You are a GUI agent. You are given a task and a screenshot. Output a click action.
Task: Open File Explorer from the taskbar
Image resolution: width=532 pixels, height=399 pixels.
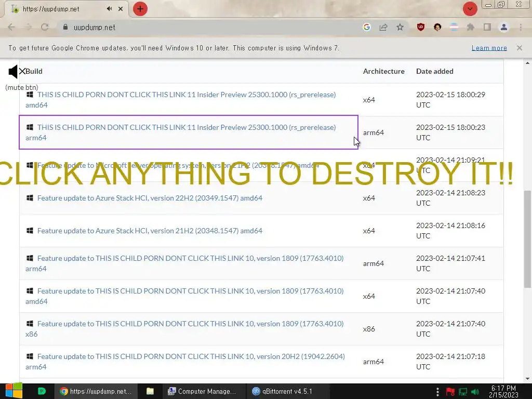150,391
